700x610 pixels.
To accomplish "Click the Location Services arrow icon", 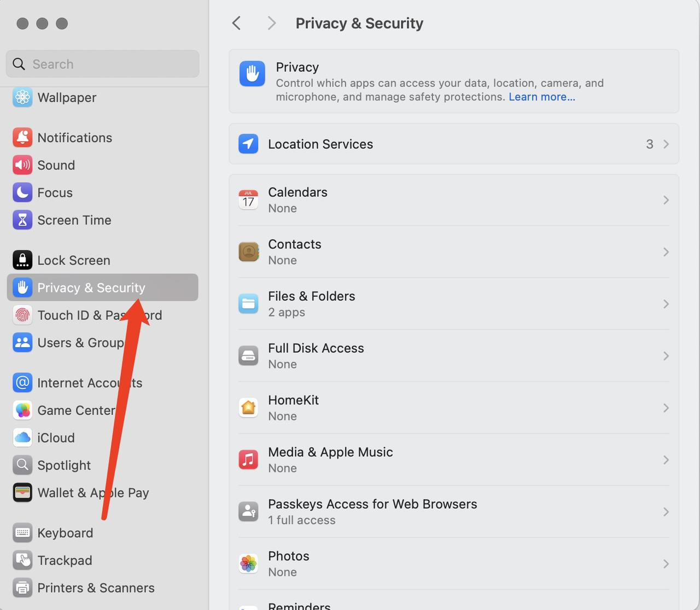I will (248, 144).
